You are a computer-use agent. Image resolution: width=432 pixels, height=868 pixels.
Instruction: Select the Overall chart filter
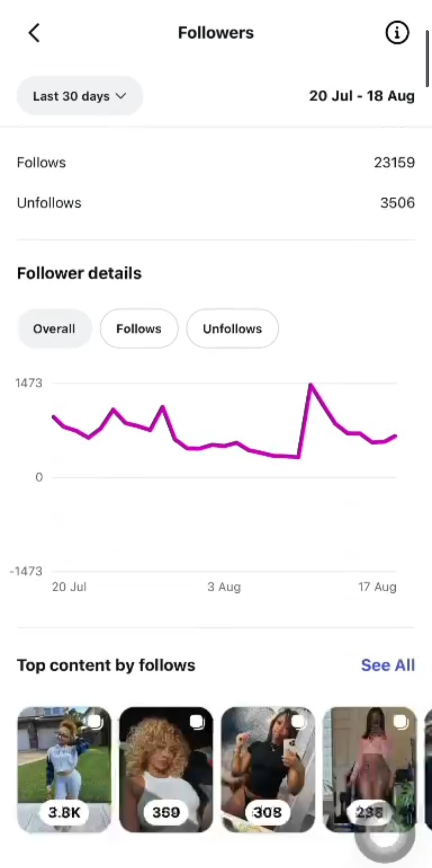54,329
